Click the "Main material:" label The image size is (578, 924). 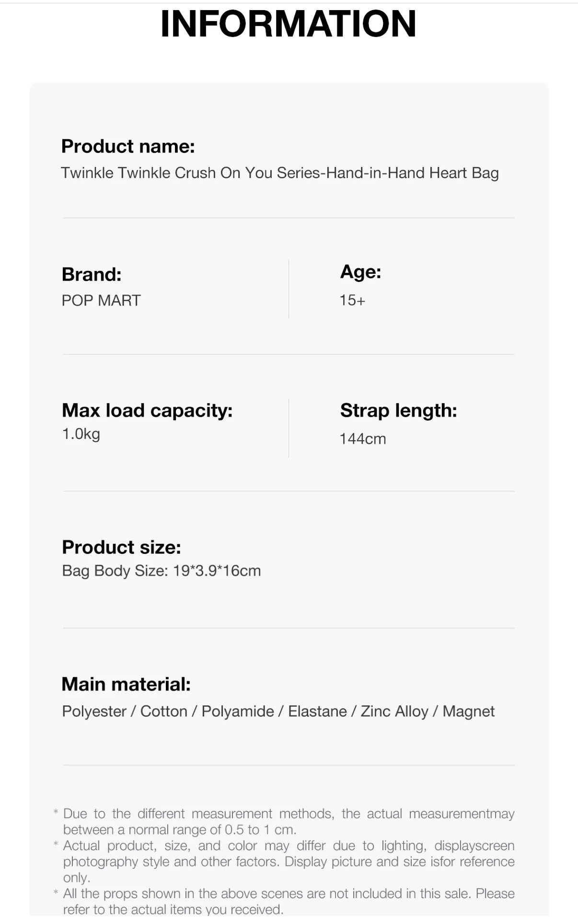[x=126, y=684]
